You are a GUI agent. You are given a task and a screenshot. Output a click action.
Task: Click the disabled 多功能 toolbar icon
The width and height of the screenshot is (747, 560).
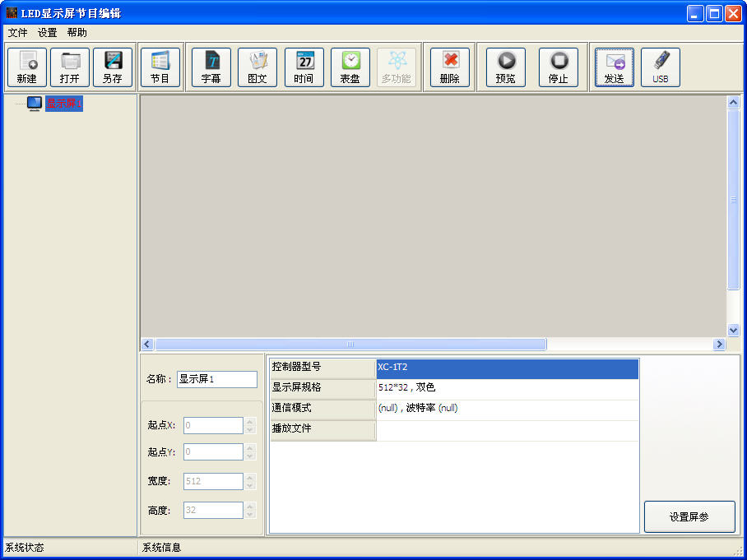pos(397,67)
